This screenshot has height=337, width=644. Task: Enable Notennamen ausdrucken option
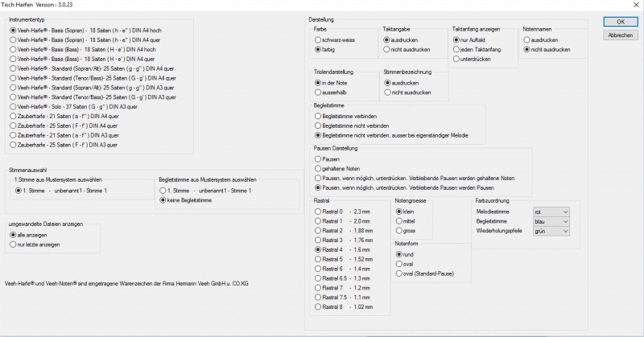click(x=529, y=39)
